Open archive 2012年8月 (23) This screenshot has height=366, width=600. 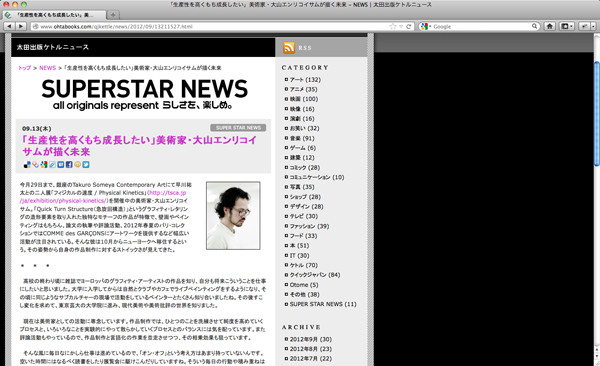tap(311, 349)
